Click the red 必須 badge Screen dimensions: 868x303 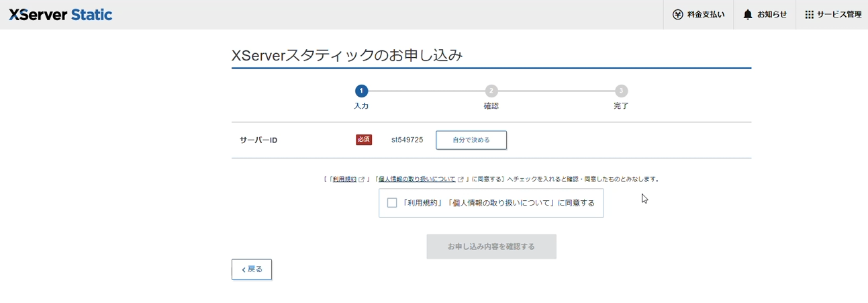364,140
